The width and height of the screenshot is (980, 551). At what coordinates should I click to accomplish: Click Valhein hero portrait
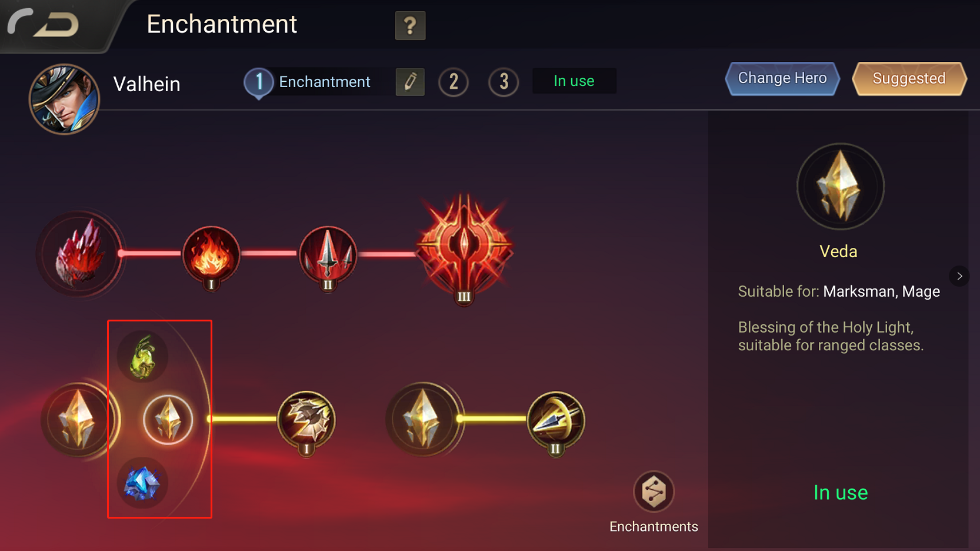tap(65, 99)
